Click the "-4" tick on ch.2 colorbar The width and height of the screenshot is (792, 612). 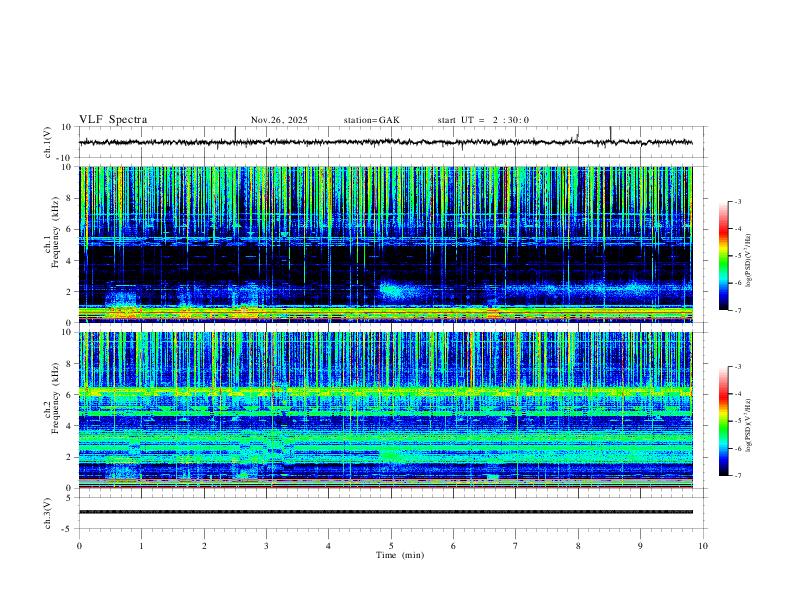point(737,394)
